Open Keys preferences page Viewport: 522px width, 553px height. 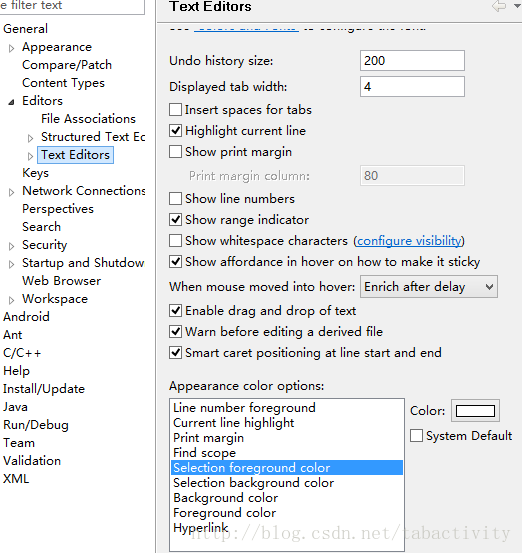[35, 173]
